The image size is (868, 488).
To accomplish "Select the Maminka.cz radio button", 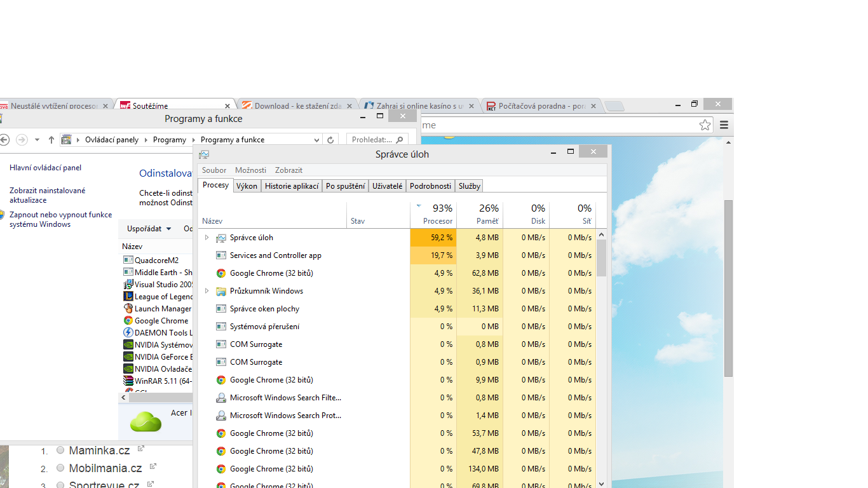I will pos(60,450).
